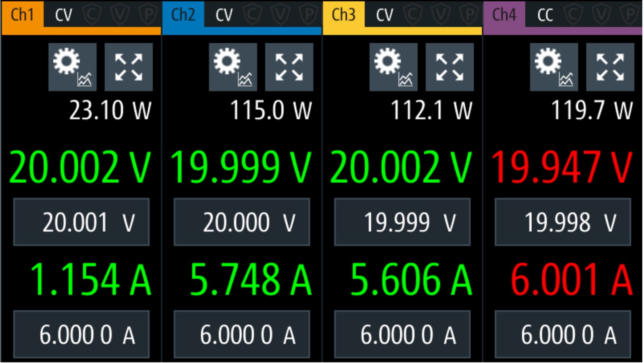Open Ch1 settings gear icon
The height and width of the screenshot is (363, 644).
[73, 67]
